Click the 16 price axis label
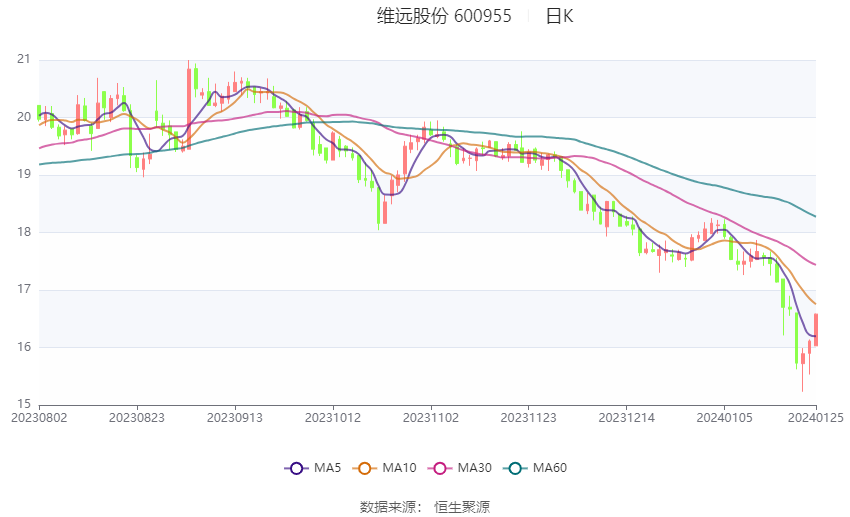The image size is (850, 517). [24, 347]
